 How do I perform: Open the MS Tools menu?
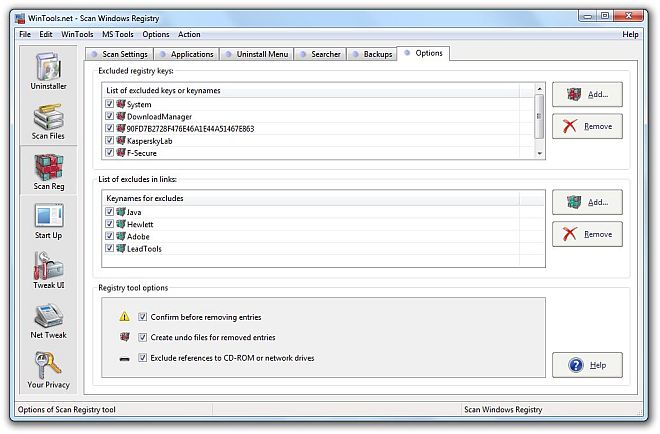pyautogui.click(x=117, y=35)
